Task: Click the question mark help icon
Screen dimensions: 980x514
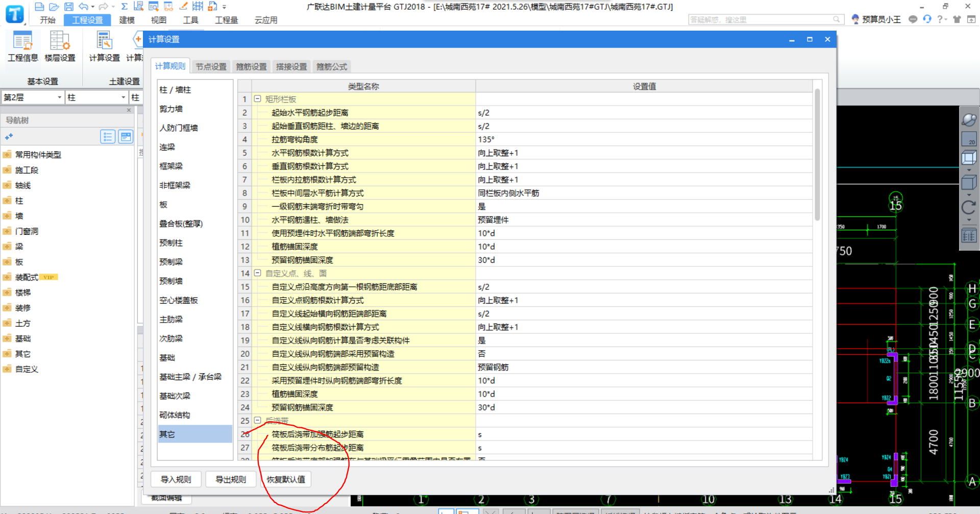Action: 940,19
